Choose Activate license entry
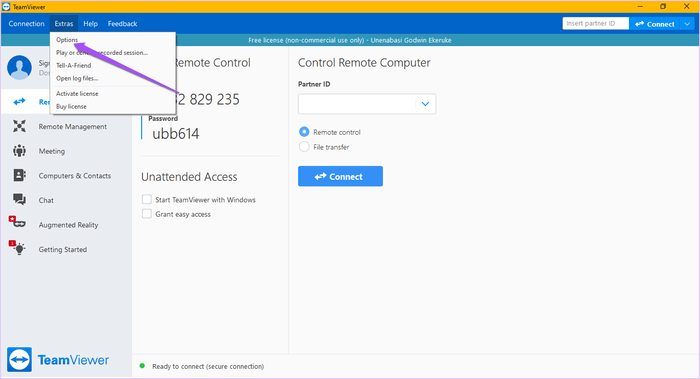This screenshot has width=700, height=379. (77, 94)
